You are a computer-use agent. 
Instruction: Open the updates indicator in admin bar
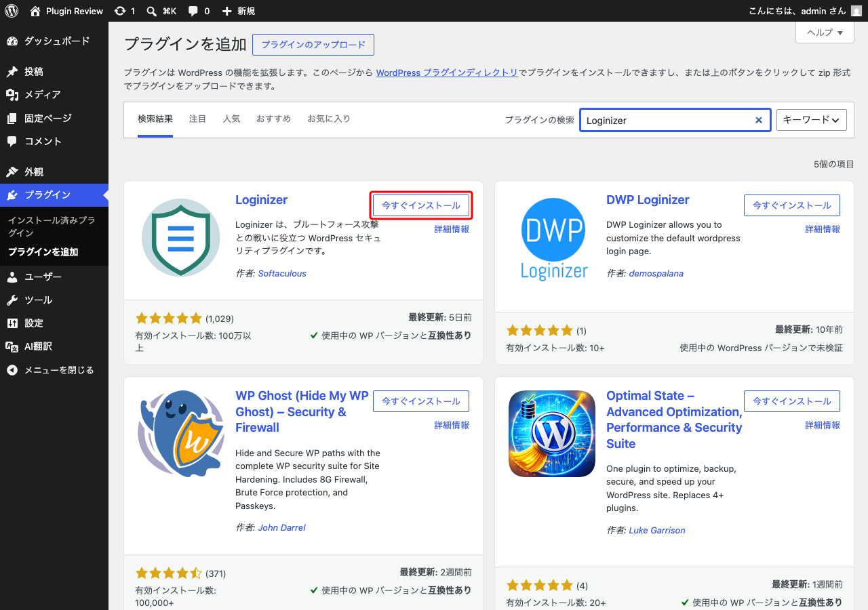(125, 11)
